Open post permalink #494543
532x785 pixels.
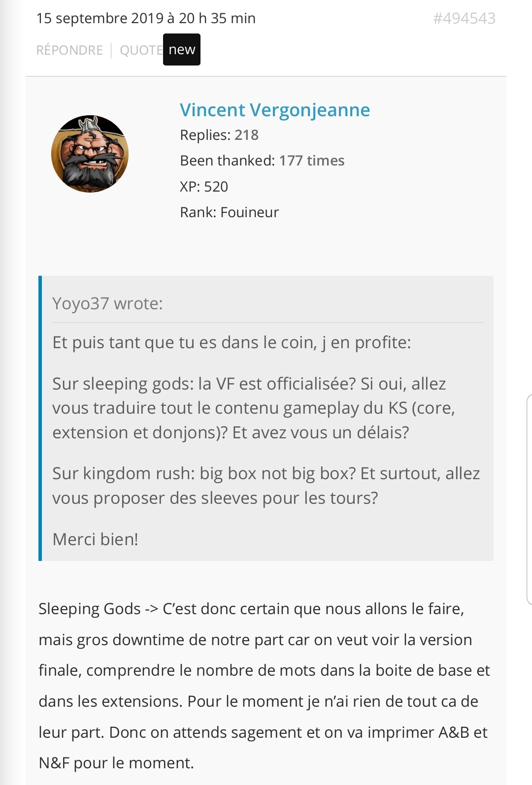(x=464, y=18)
